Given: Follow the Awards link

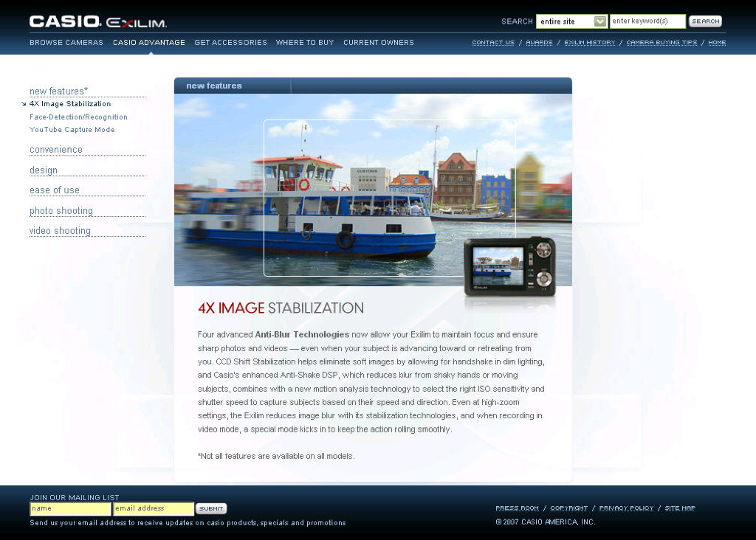Looking at the screenshot, I should point(539,42).
